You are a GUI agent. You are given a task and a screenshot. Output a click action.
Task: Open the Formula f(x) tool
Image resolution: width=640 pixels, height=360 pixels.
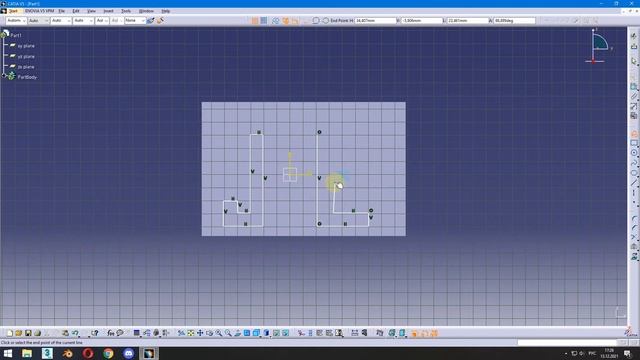[111, 333]
